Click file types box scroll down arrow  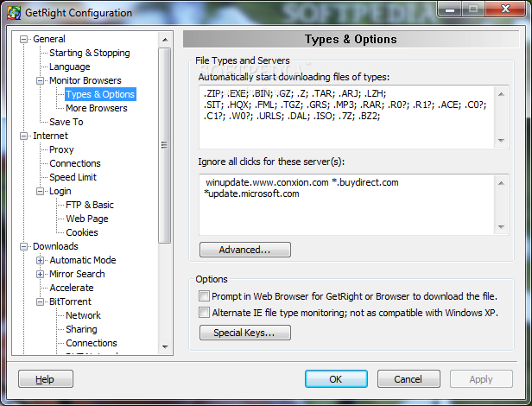pos(501,140)
